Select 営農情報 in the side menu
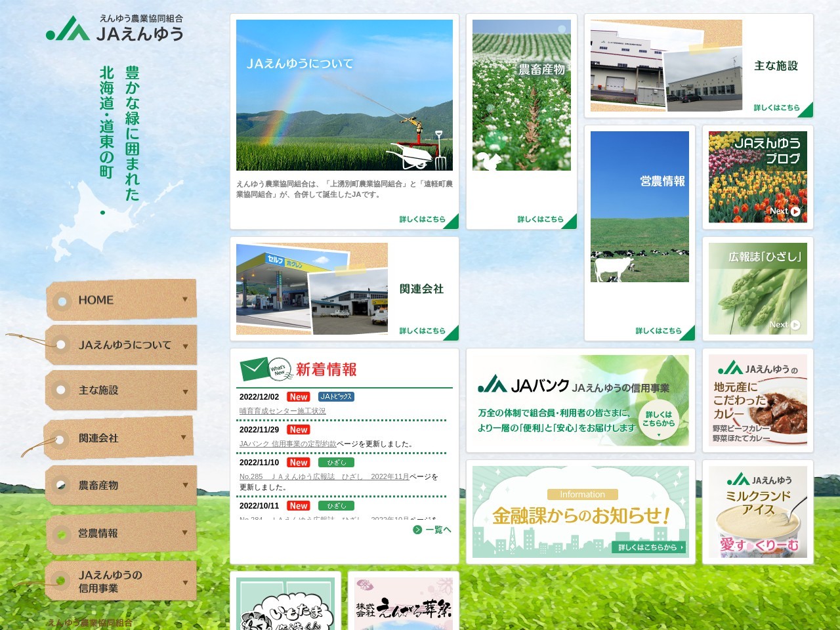This screenshot has width=840, height=630. pos(121,533)
